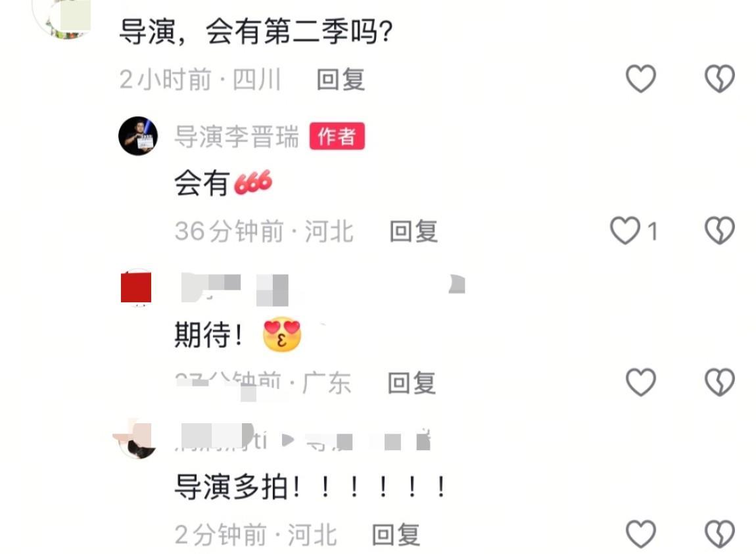Dislike the 导演多拍 comment

720,534
